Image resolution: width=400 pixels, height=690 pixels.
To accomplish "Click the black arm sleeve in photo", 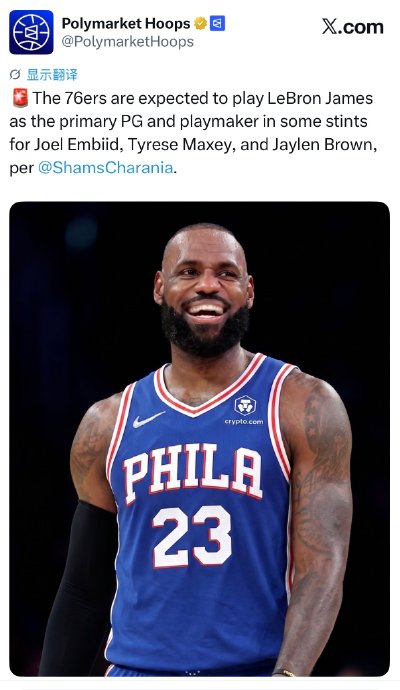I will tap(77, 590).
